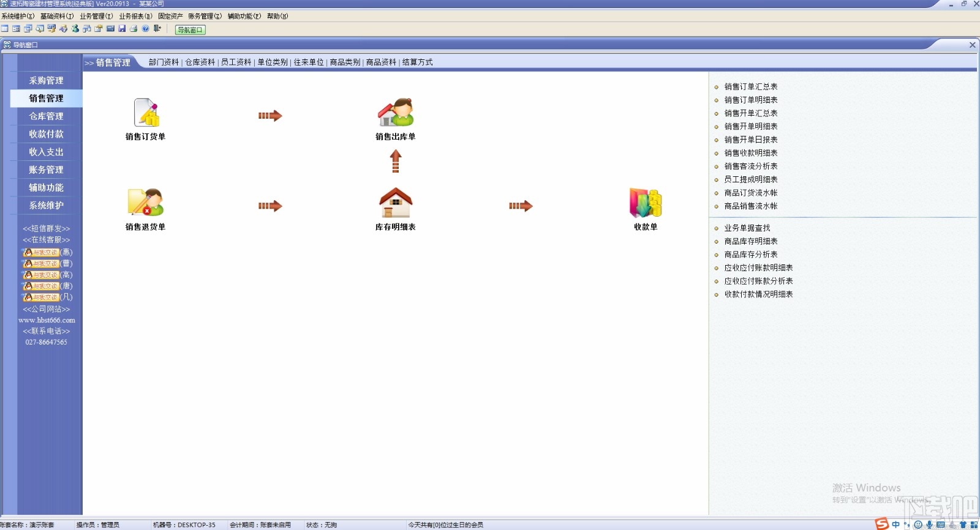Open the 单位类别 link
This screenshot has width=980, height=530.
pyautogui.click(x=273, y=62)
